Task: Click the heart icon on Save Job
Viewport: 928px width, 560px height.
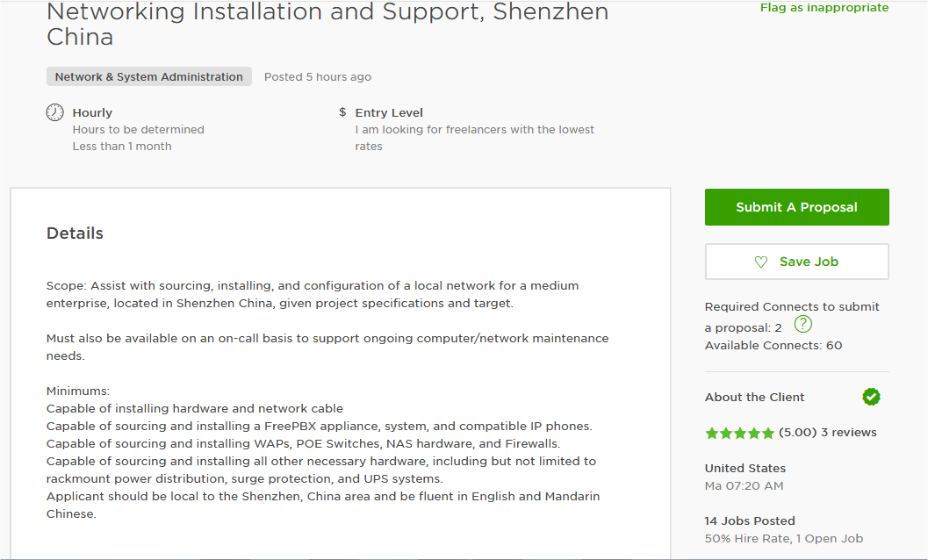Action: click(x=761, y=262)
